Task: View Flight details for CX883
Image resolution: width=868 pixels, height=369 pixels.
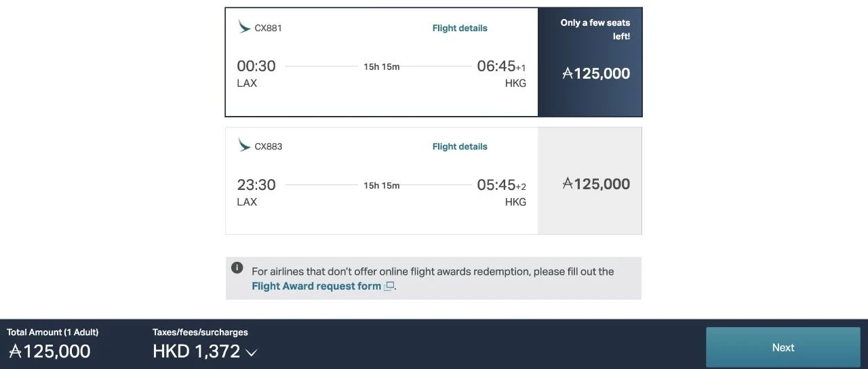Action: tap(460, 147)
